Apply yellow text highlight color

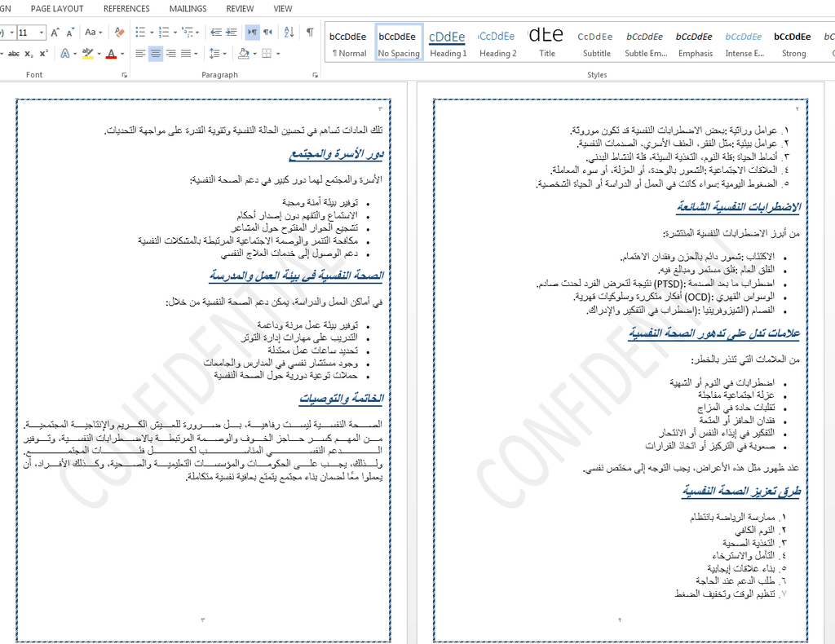pyautogui.click(x=88, y=53)
